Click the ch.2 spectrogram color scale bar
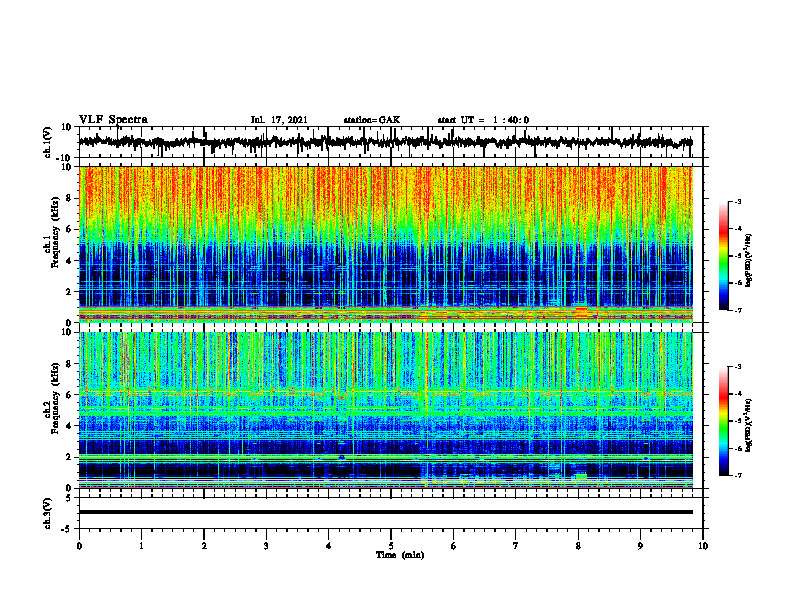 coord(724,421)
